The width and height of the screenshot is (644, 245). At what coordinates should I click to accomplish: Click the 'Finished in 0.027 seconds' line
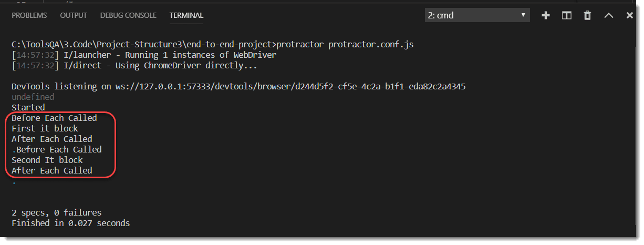pyautogui.click(x=70, y=223)
